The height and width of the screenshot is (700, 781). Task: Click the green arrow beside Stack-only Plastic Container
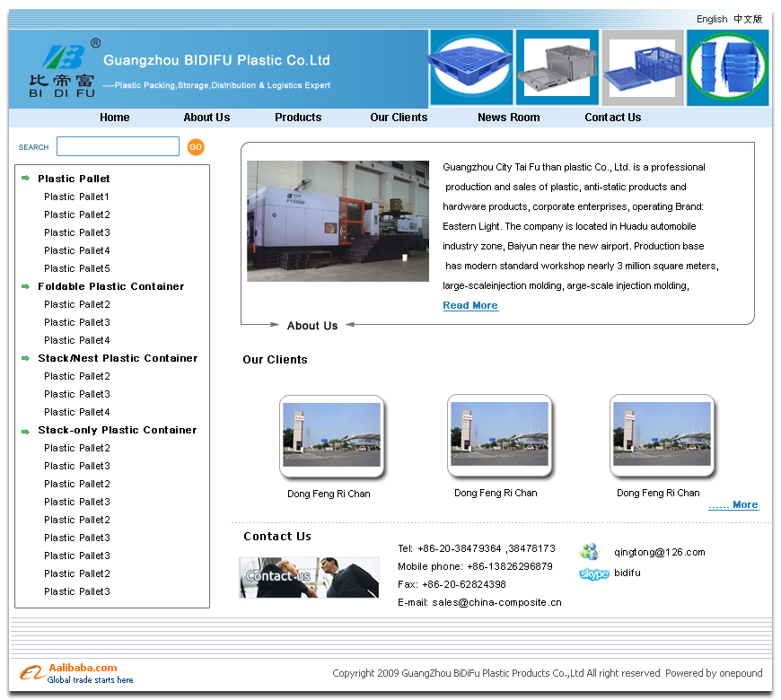click(25, 431)
